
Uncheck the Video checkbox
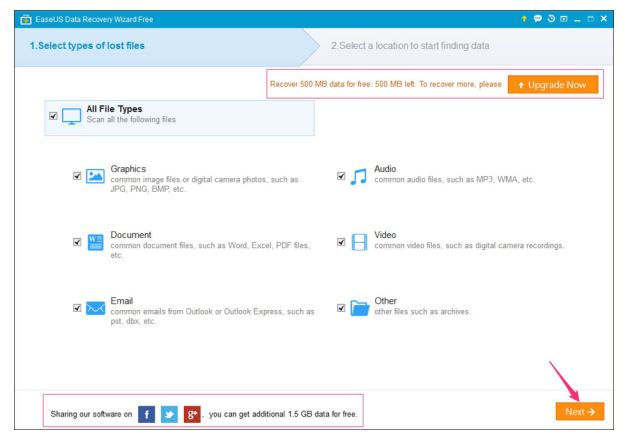point(341,242)
